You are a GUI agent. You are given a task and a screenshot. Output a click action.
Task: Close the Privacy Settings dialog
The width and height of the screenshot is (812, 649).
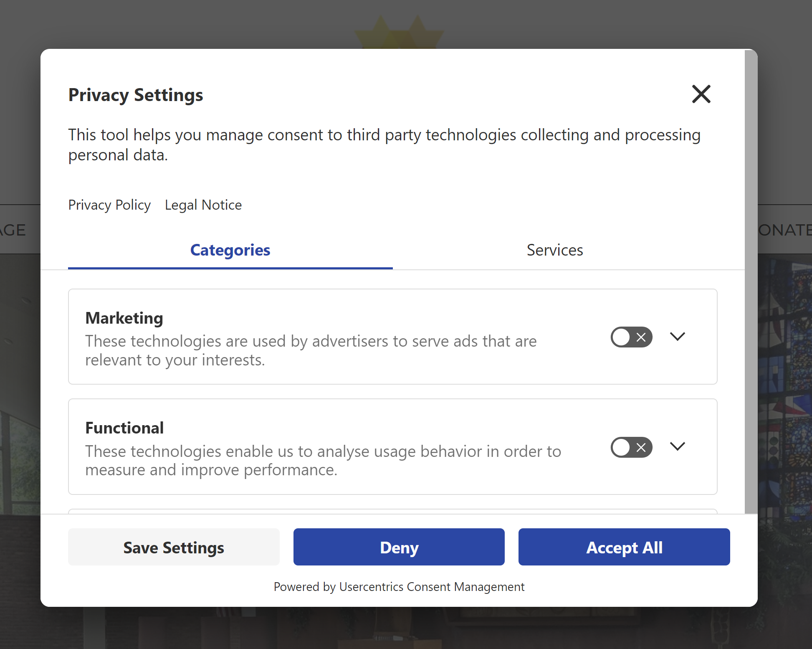(701, 94)
